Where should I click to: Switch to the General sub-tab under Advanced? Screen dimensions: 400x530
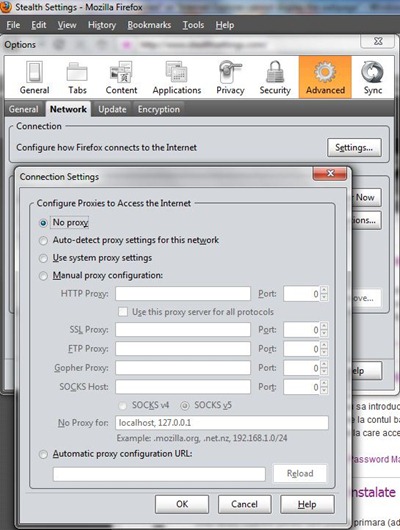click(23, 109)
